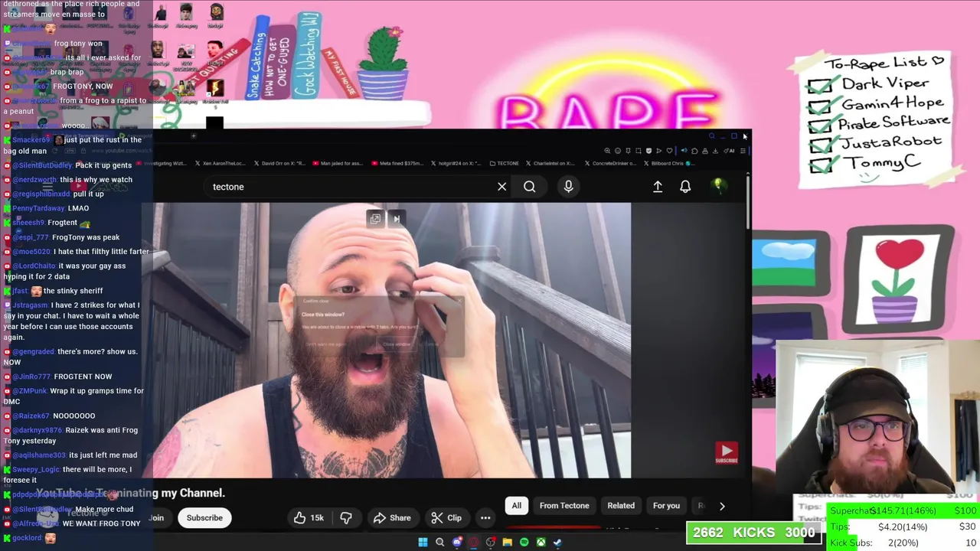Open the Man jailed for bookmark

[338, 163]
